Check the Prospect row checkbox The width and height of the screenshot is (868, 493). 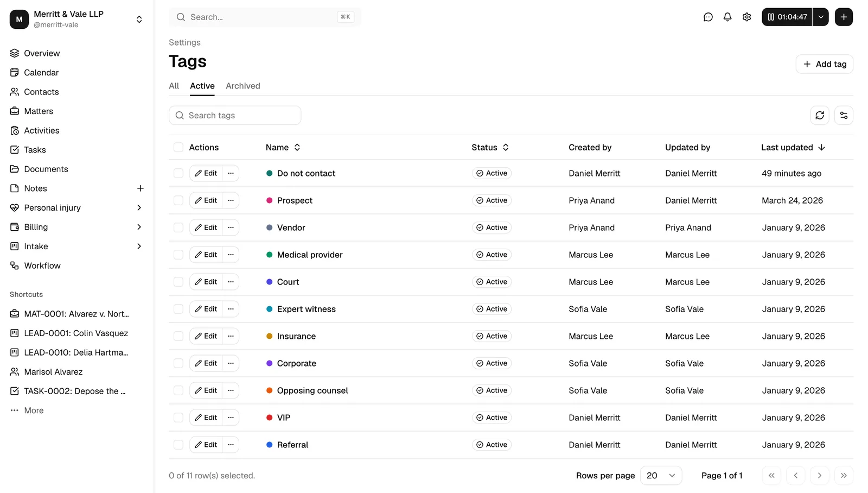click(178, 200)
